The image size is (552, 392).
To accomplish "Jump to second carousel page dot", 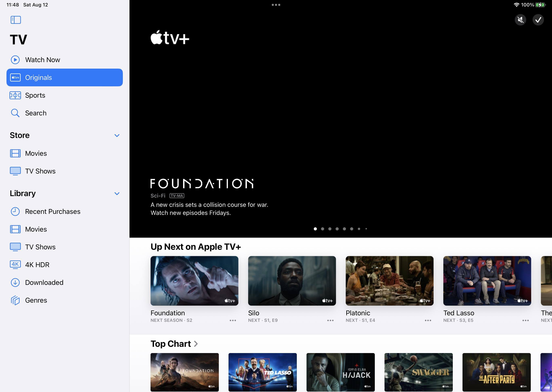I will coord(322,229).
